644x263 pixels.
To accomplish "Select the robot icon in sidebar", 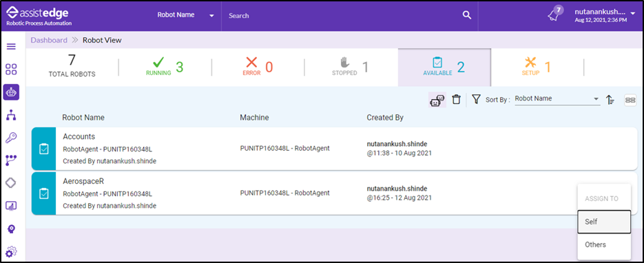I will pos(11,92).
